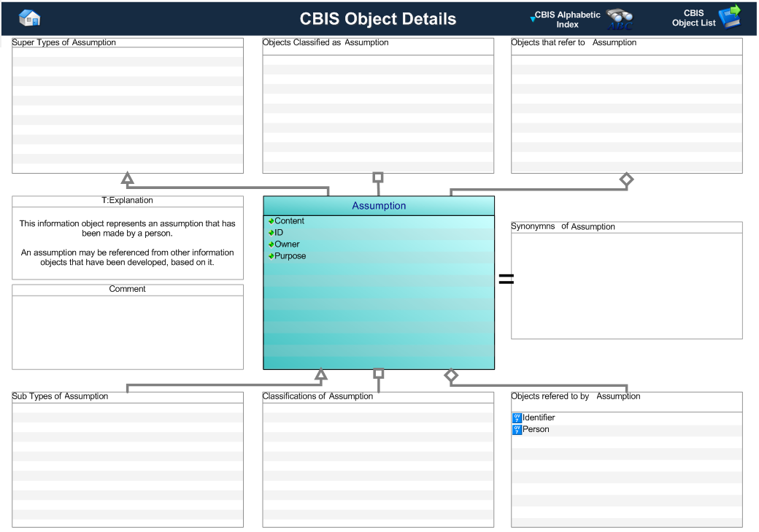Click the green icon beside ID attribute
The width and height of the screenshot is (759, 532).
[x=271, y=233]
